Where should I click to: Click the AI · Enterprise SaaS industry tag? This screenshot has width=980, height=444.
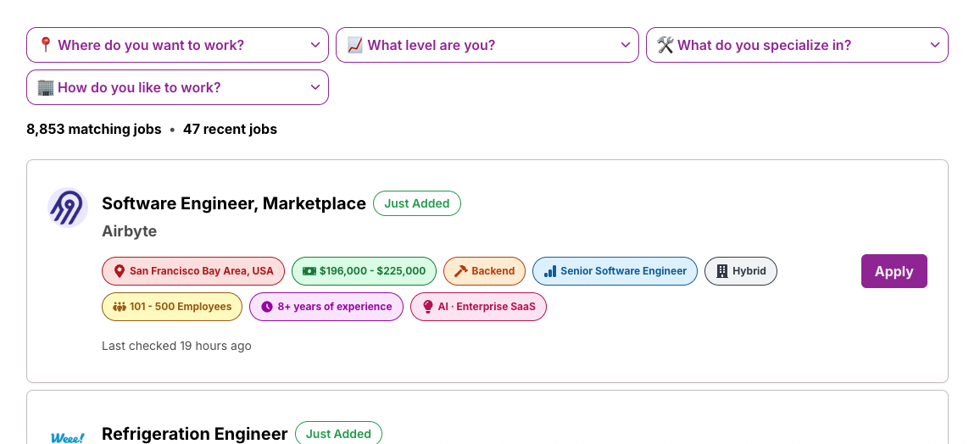478,307
